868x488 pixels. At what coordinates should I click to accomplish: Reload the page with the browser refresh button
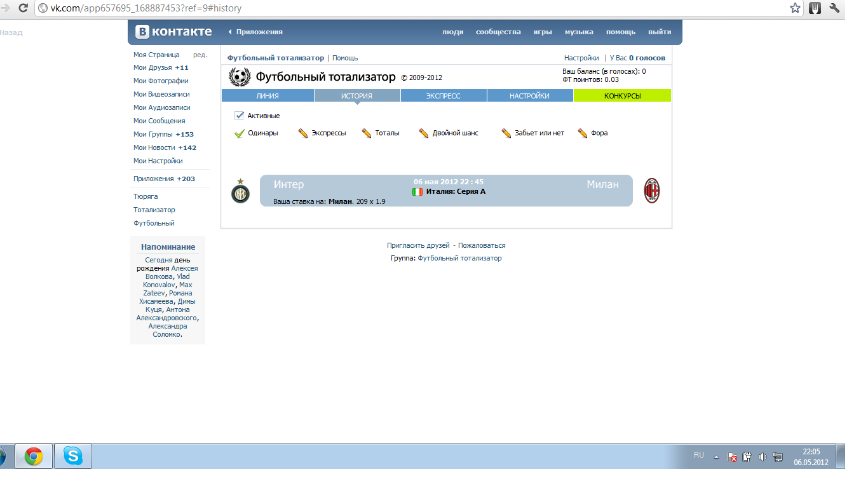(x=24, y=8)
